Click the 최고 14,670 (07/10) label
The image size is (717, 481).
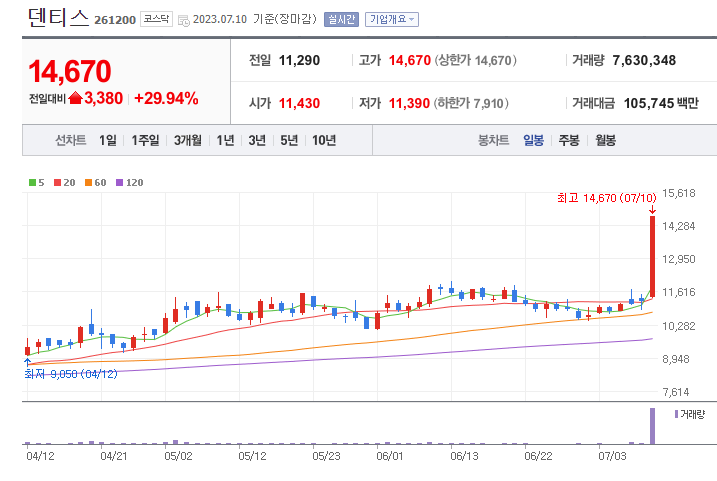click(606, 198)
